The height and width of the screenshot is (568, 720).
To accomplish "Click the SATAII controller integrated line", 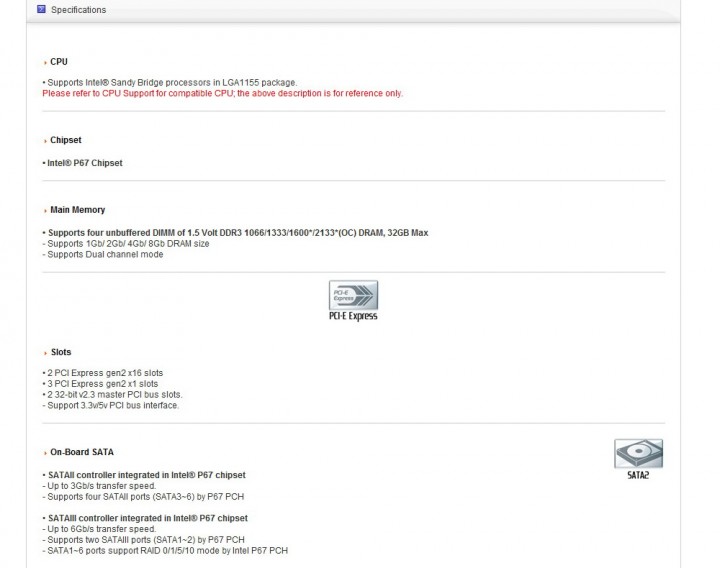I will pyautogui.click(x=144, y=475).
